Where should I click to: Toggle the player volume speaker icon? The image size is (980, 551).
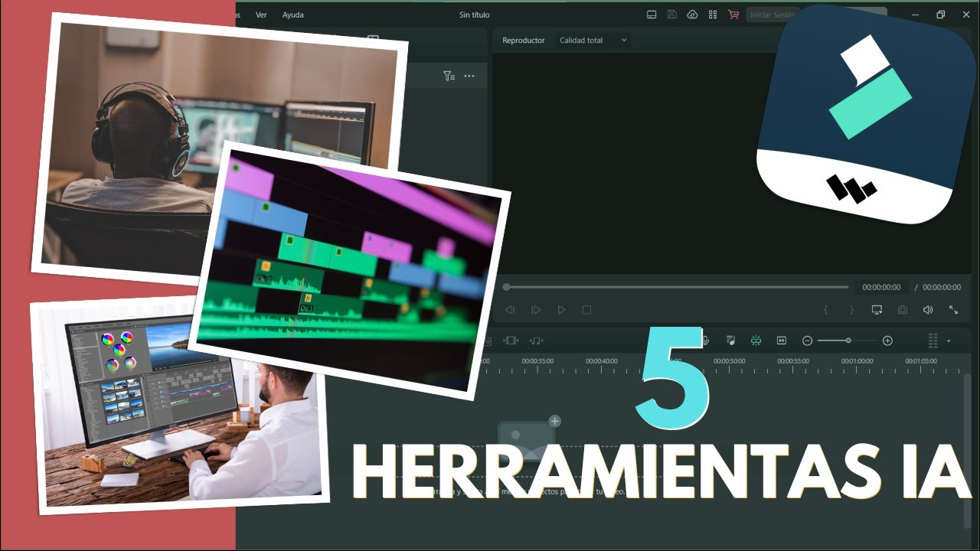coord(928,310)
